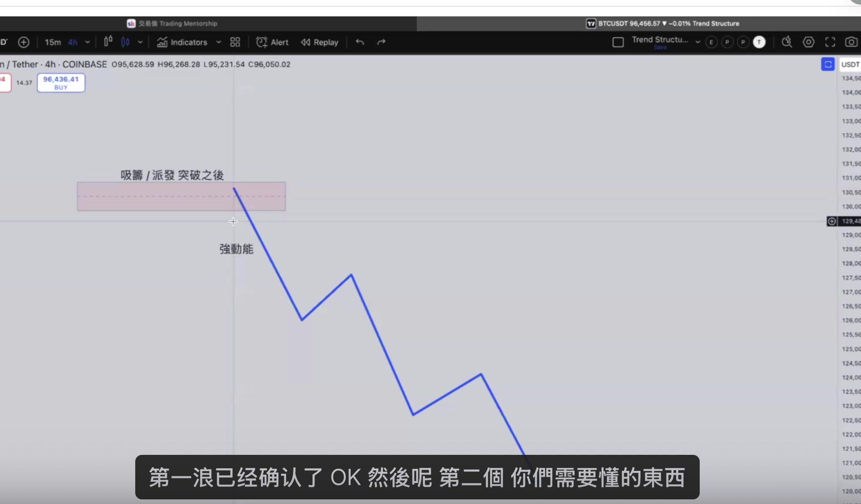Start bar Replay mode
This screenshot has height=504, width=861.
pos(319,42)
